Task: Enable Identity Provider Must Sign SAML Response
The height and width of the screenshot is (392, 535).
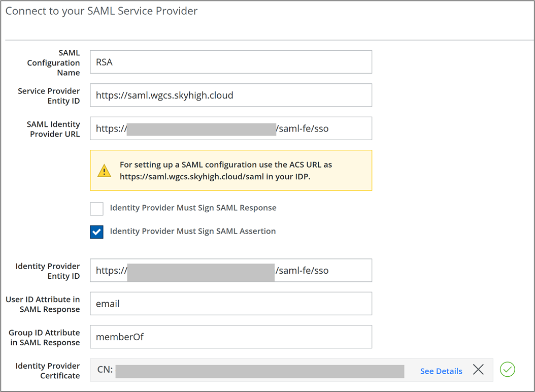Action: tap(96, 208)
